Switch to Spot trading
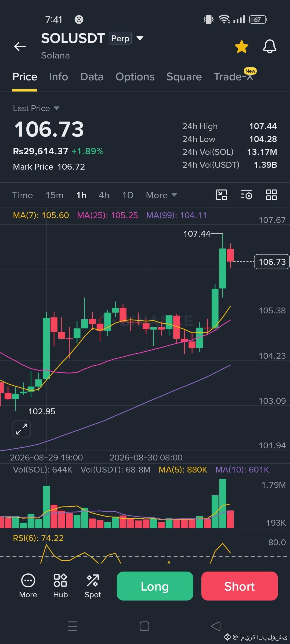This screenshot has height=644, width=290. click(x=93, y=586)
